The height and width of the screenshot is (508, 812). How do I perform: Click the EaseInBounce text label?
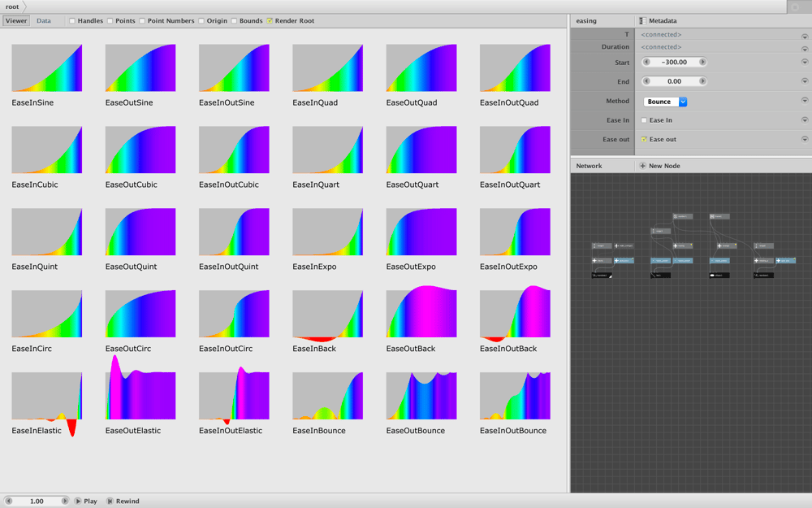[x=318, y=430]
